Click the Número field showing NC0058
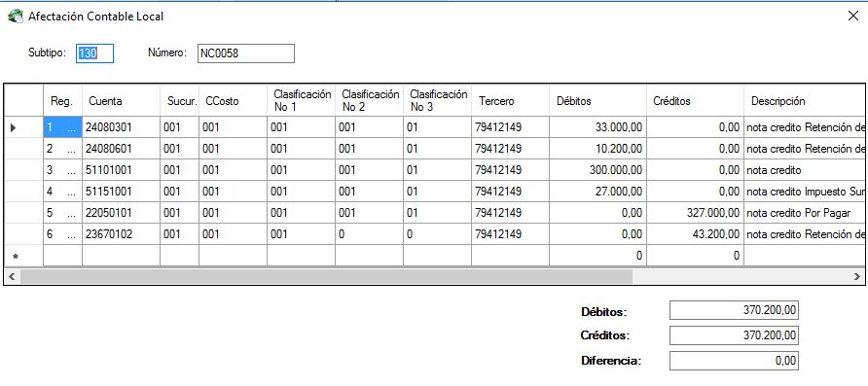Screen dimensions: 868x386 tap(246, 53)
